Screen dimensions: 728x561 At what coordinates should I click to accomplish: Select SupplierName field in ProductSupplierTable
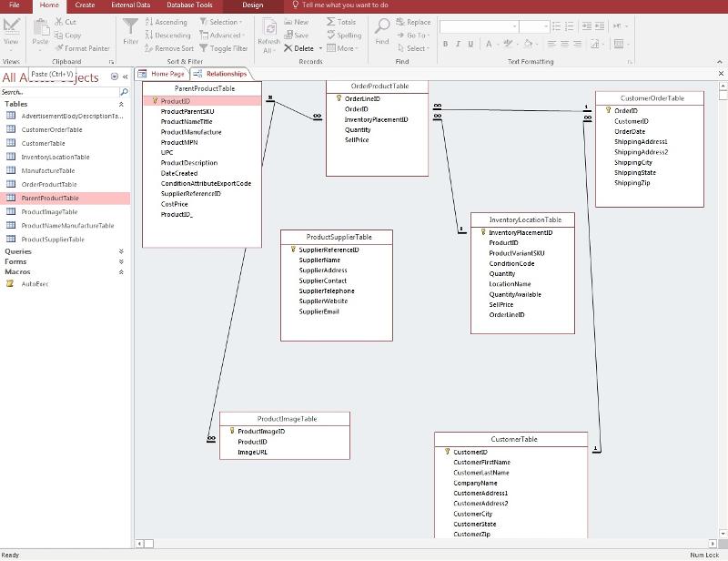pyautogui.click(x=319, y=260)
